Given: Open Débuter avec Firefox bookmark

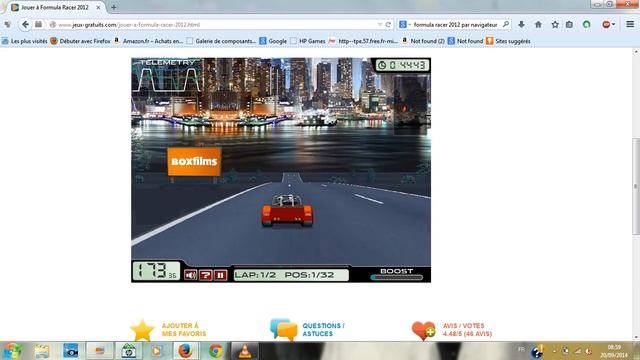Looking at the screenshot, I should [x=80, y=41].
